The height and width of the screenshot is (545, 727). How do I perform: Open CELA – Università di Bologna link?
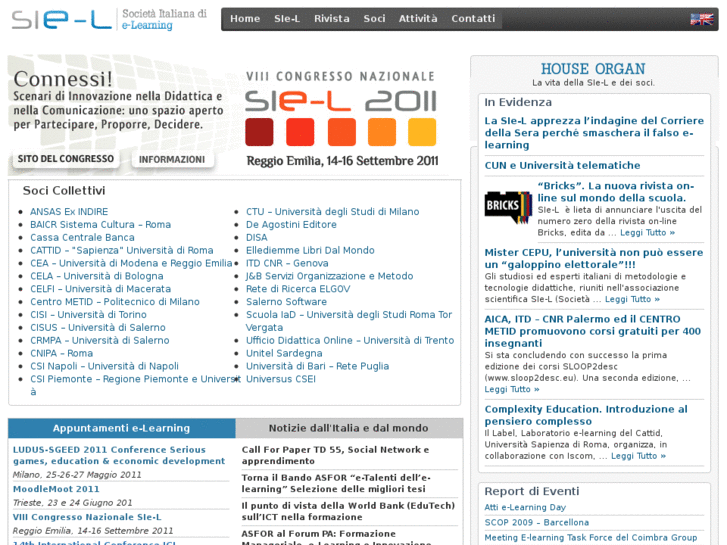click(97, 276)
